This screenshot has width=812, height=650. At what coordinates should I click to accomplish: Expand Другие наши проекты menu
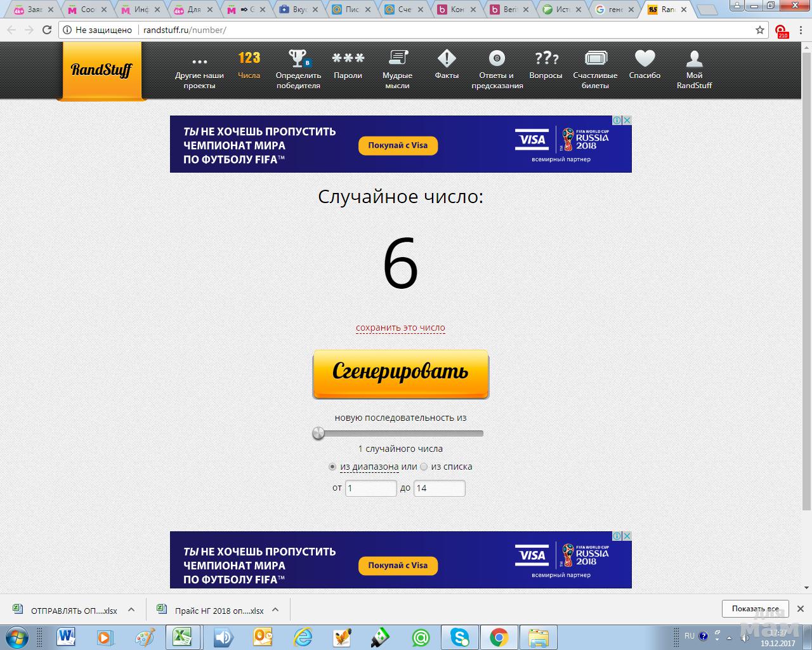[199, 62]
